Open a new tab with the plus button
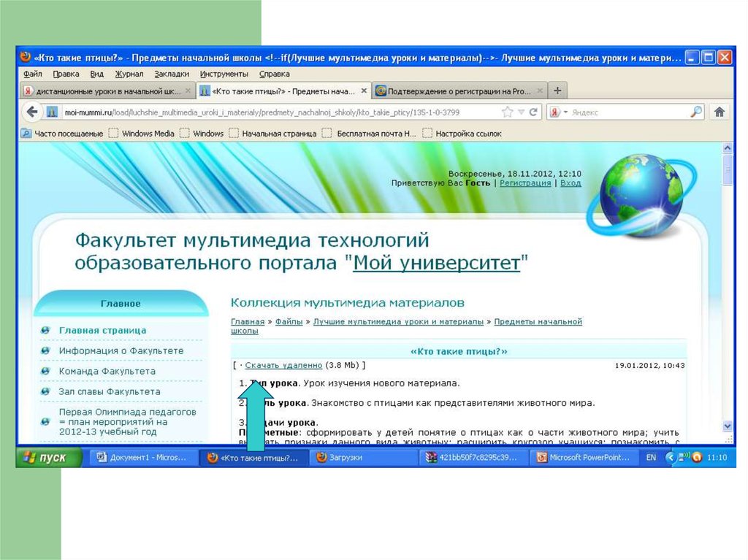Image resolution: width=748 pixels, height=560 pixels. pyautogui.click(x=557, y=91)
